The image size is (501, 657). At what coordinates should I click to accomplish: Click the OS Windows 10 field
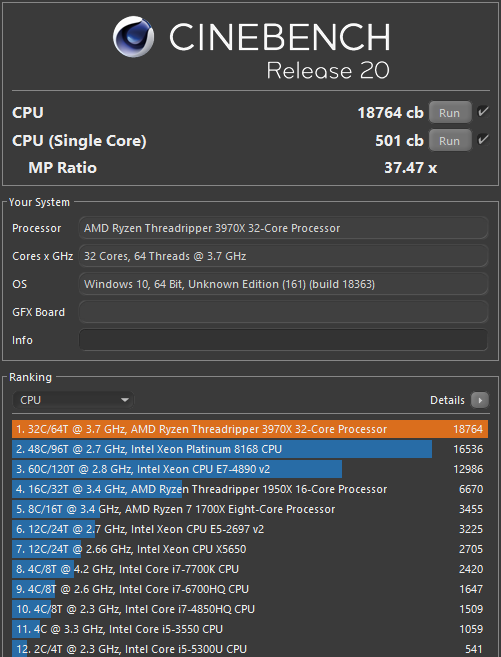[283, 284]
